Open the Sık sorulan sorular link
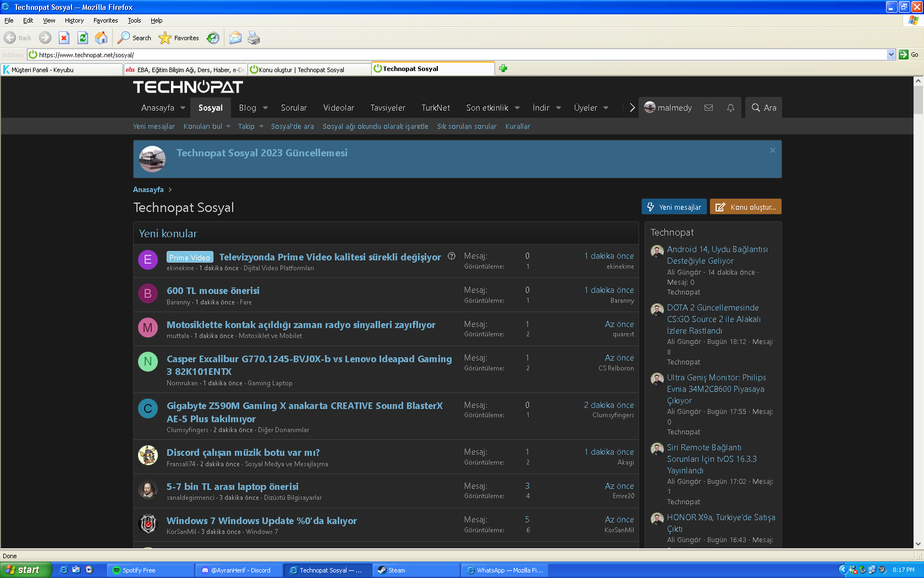The width and height of the screenshot is (924, 578). pos(467,127)
